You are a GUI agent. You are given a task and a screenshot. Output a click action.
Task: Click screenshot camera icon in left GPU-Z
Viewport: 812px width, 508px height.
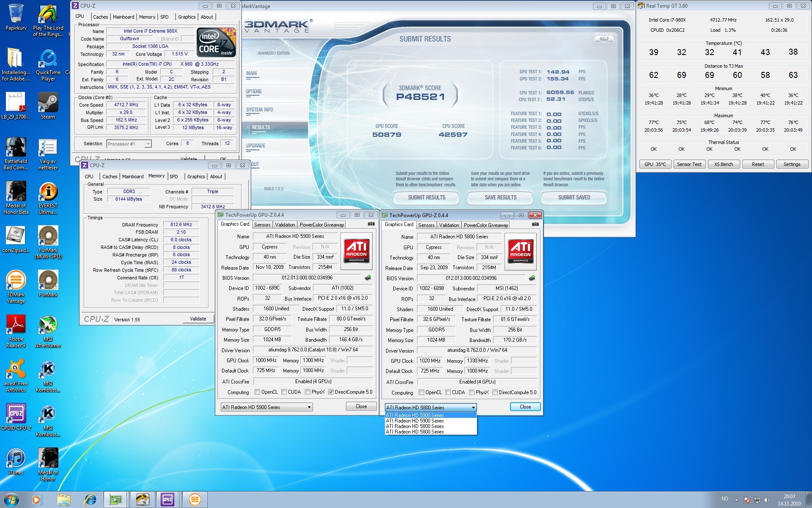371,224
